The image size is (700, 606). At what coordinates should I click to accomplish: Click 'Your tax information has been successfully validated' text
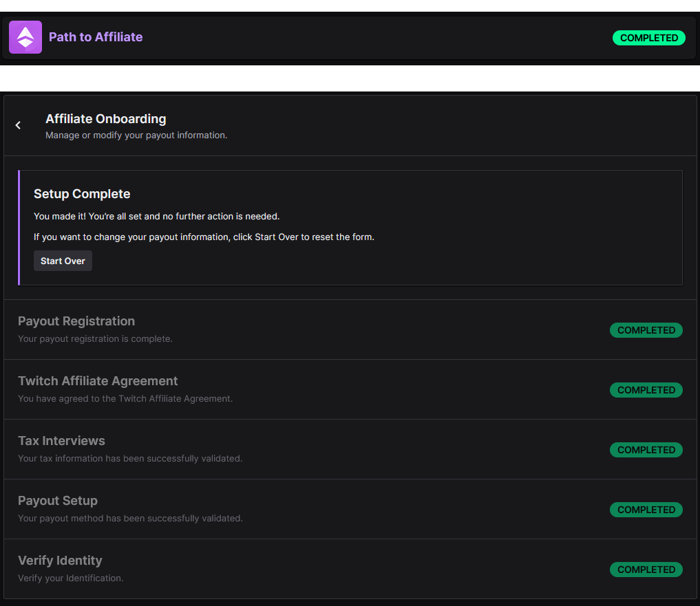130,458
